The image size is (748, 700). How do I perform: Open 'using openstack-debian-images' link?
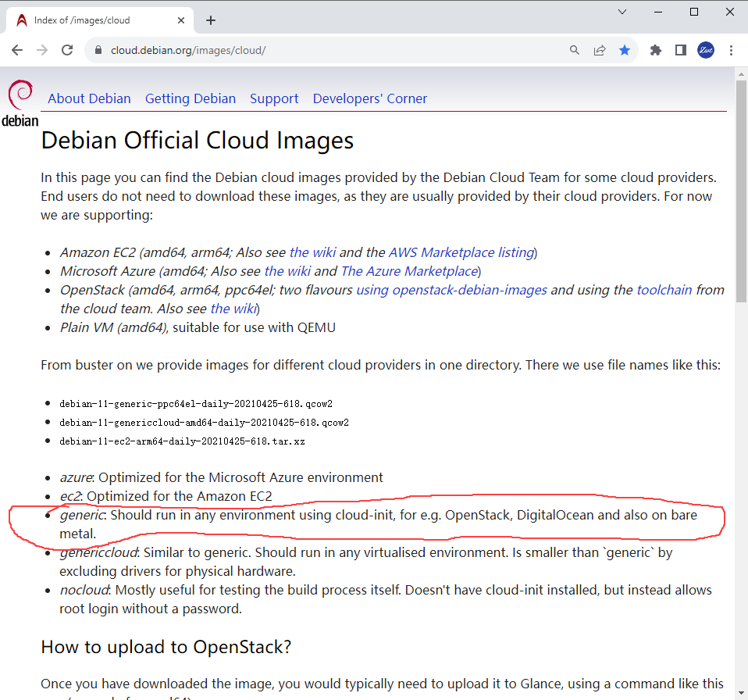click(x=452, y=290)
